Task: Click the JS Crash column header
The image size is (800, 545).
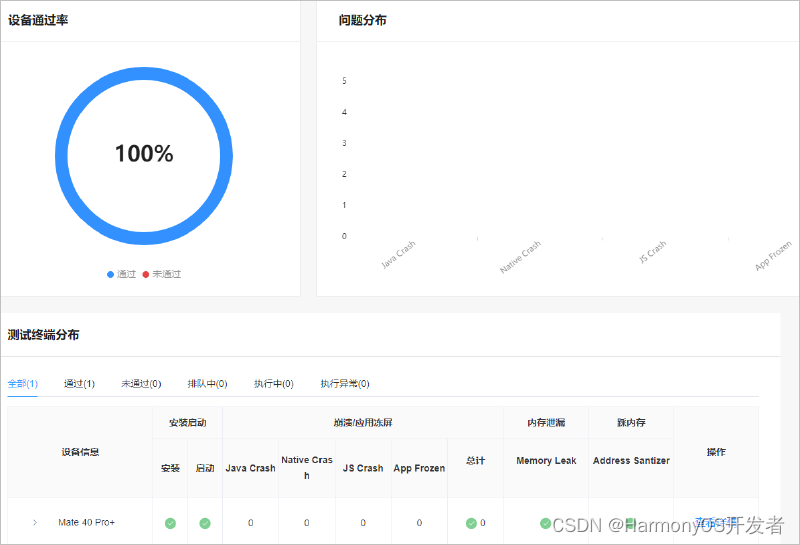Action: pyautogui.click(x=363, y=468)
